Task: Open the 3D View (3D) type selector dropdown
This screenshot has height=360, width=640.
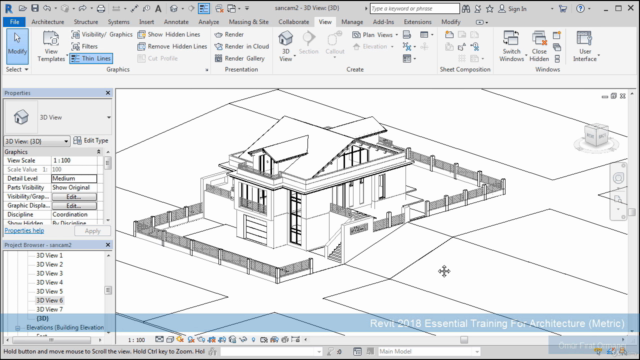Action: tap(36, 141)
